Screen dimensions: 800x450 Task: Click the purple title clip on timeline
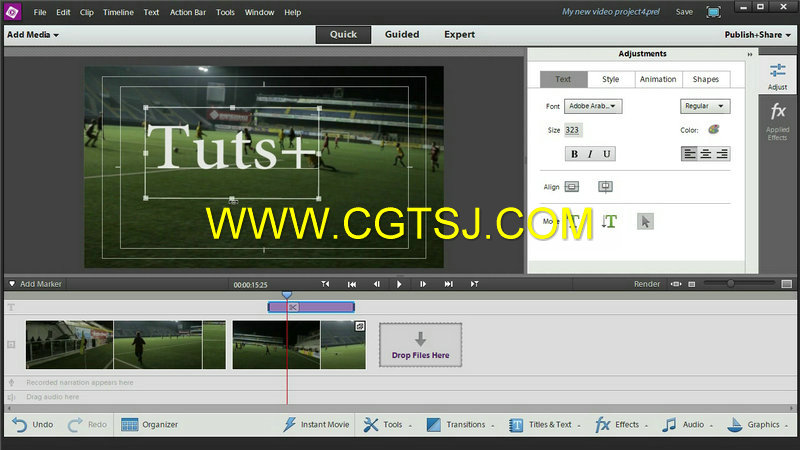pos(311,307)
